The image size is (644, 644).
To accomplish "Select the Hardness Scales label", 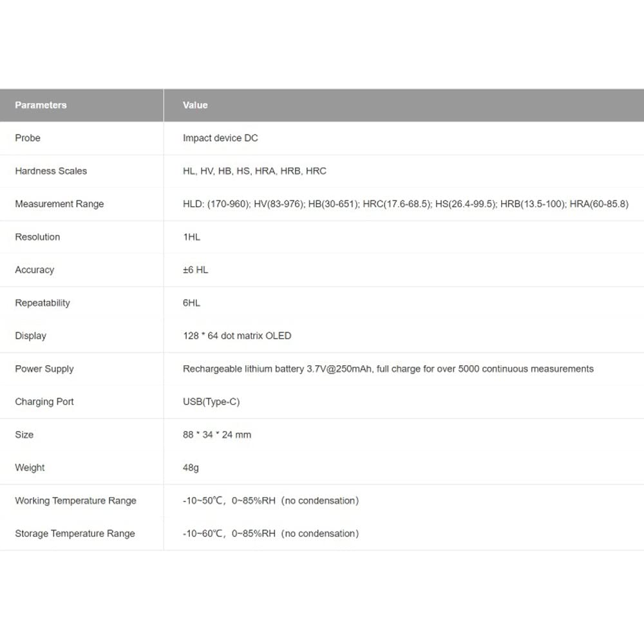I will click(51, 171).
